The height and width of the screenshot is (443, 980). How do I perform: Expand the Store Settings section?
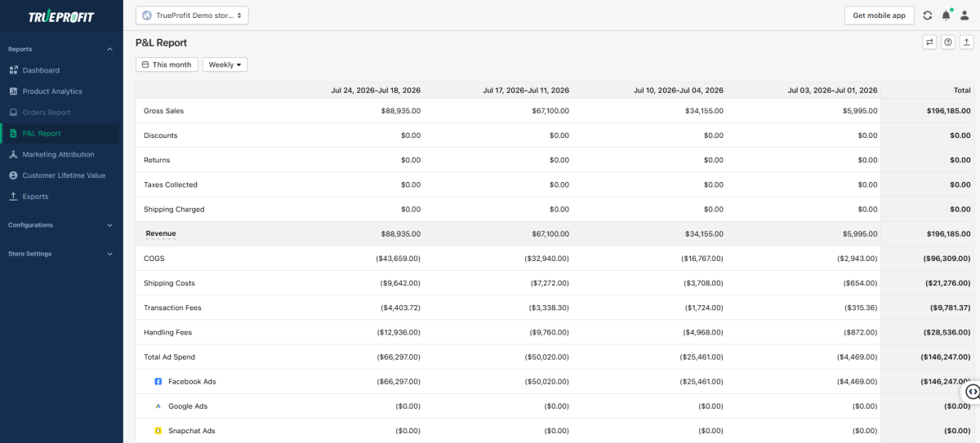(x=110, y=254)
